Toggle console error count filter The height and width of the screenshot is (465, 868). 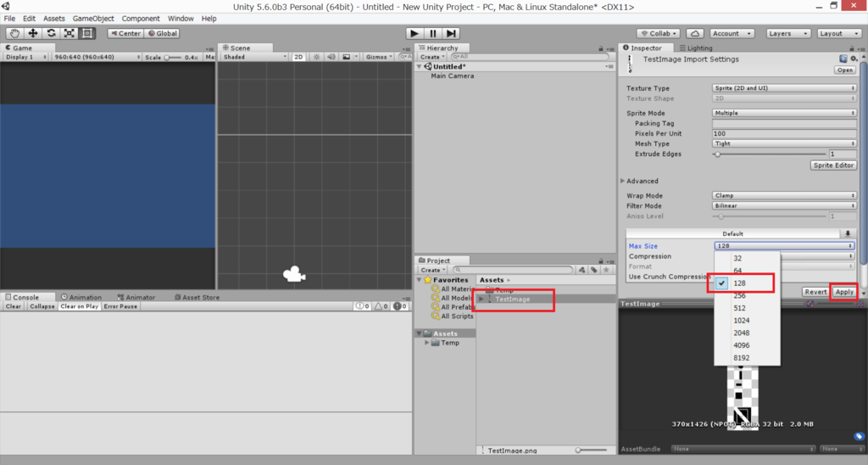coord(400,306)
